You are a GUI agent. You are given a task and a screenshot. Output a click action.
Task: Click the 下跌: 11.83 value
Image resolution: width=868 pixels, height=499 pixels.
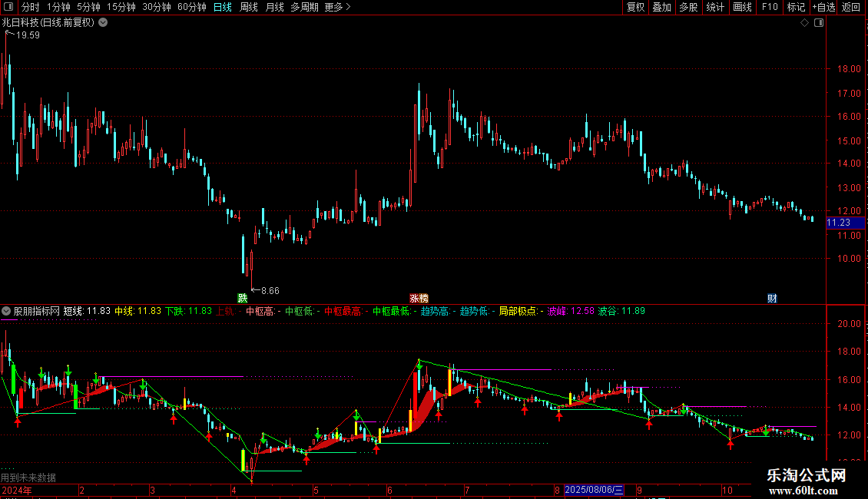(189, 311)
